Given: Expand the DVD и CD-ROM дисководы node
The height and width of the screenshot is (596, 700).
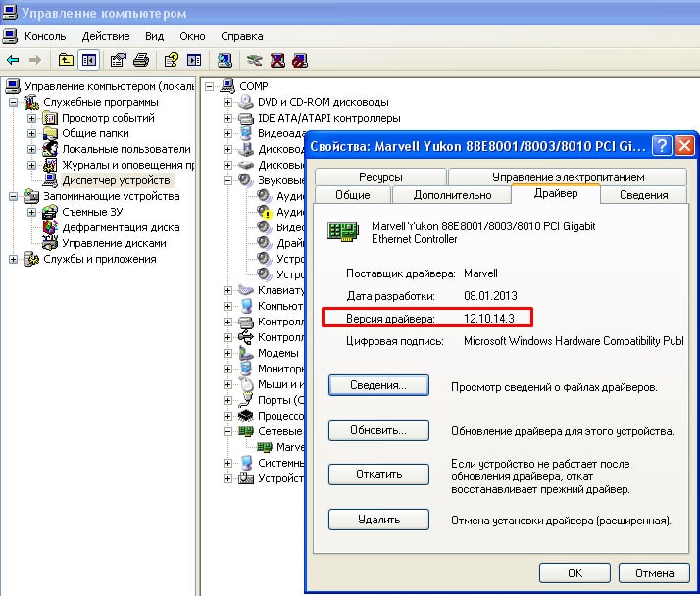Looking at the screenshot, I should tap(228, 102).
